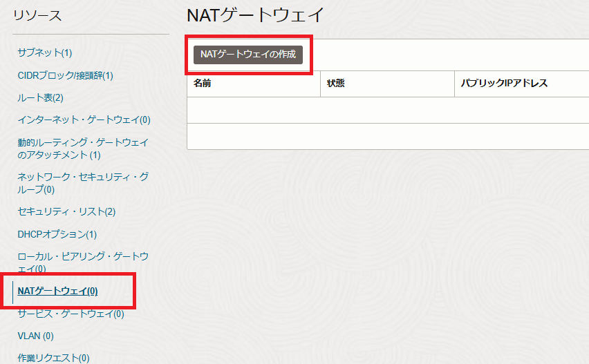Select DHCPオプション(1) link

tap(57, 235)
